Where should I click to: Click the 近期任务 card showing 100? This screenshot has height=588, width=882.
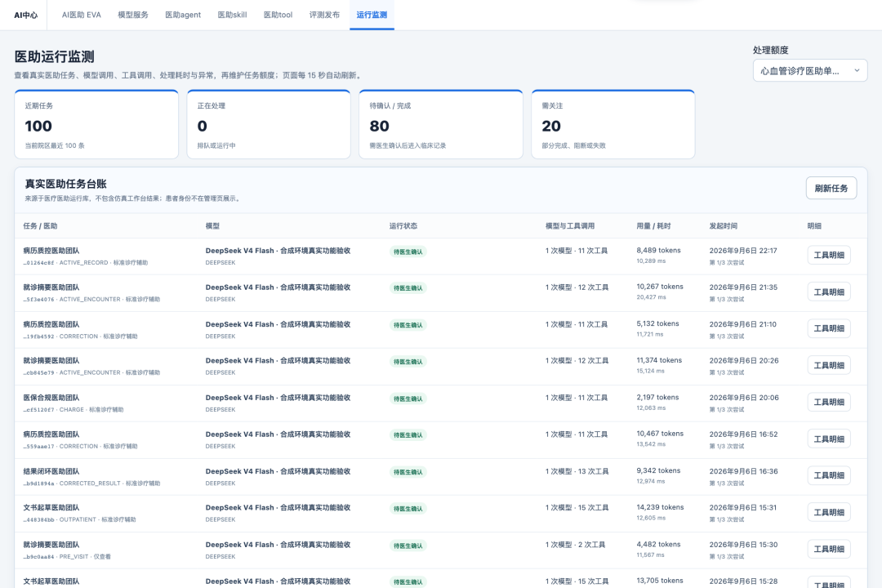(96, 124)
